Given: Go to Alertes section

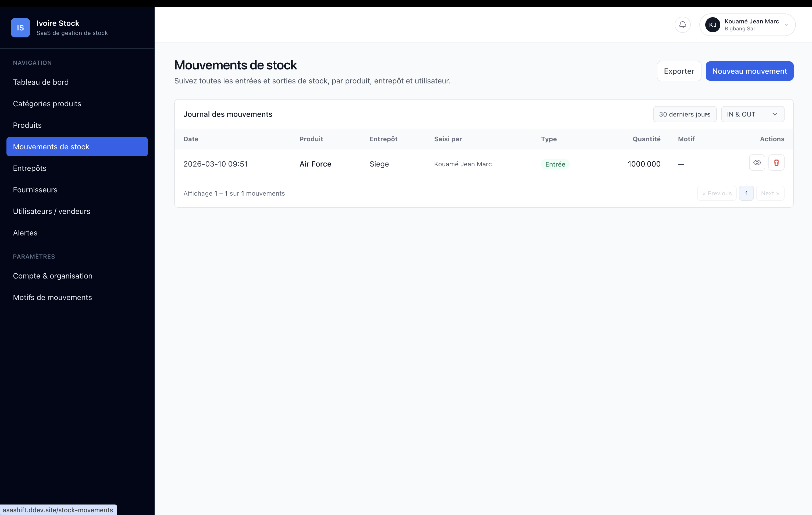Looking at the screenshot, I should [x=25, y=233].
